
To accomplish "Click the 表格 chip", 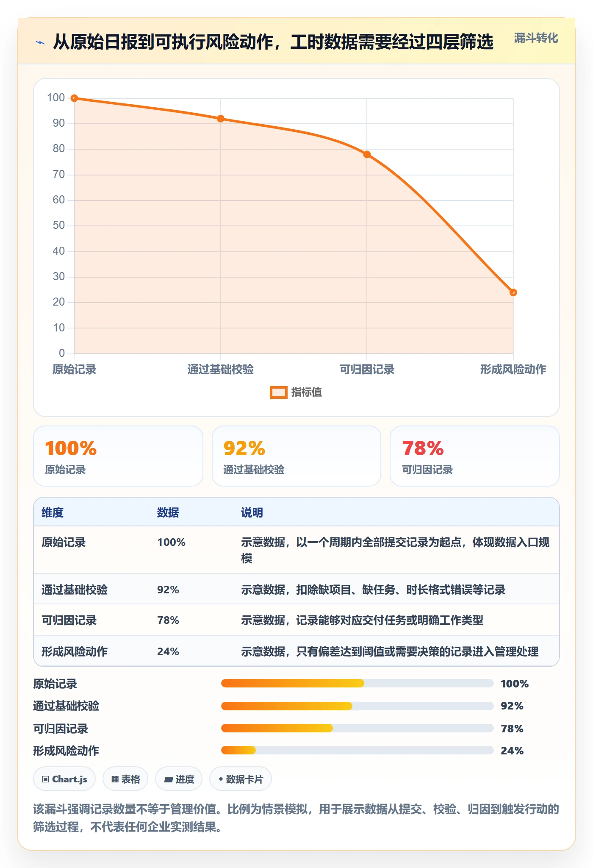I will [x=125, y=779].
